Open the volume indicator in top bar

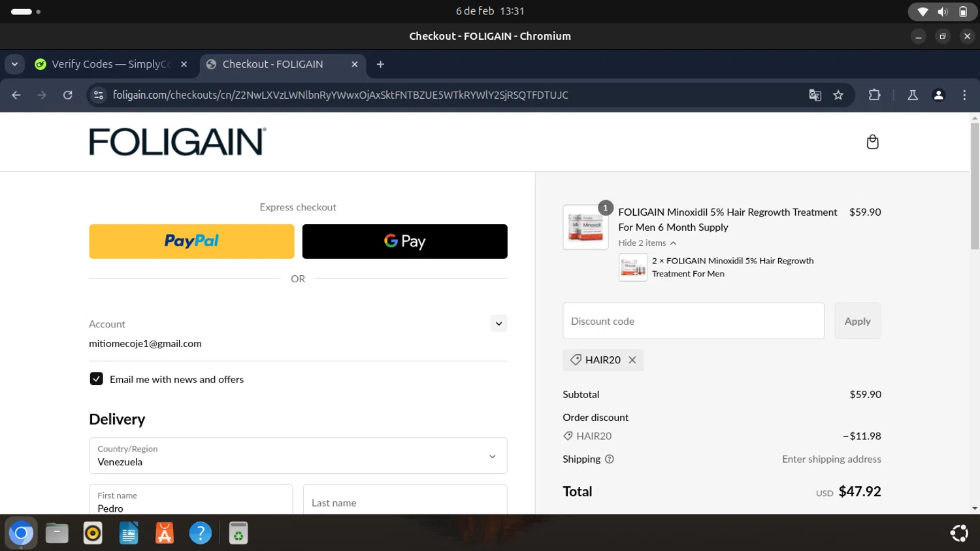tap(943, 12)
